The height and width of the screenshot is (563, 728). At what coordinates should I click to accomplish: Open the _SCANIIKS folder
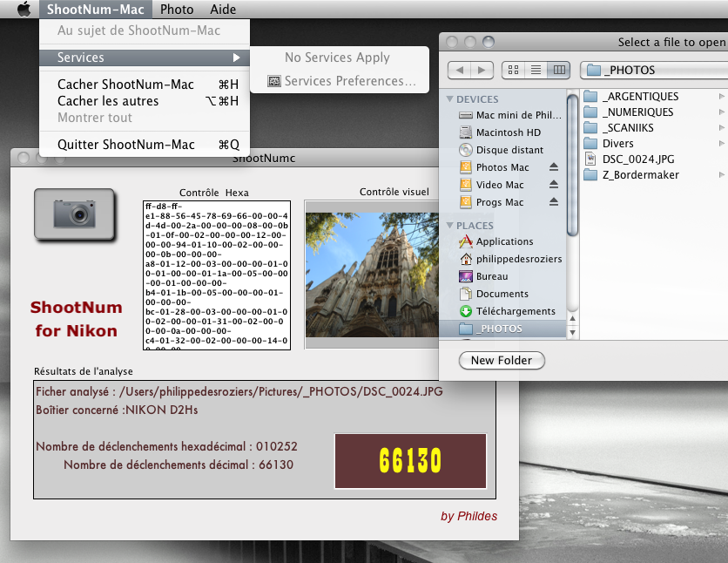(x=618, y=128)
